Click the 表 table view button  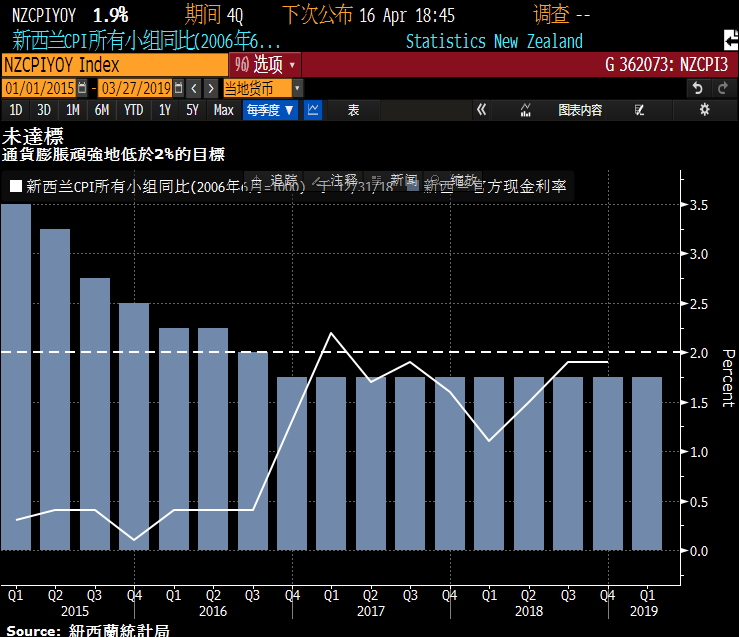(353, 110)
